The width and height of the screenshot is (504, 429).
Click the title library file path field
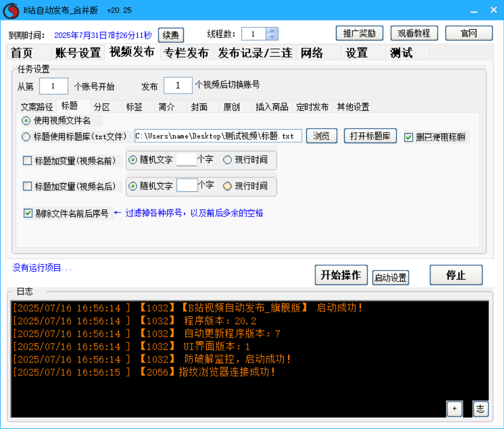point(218,136)
